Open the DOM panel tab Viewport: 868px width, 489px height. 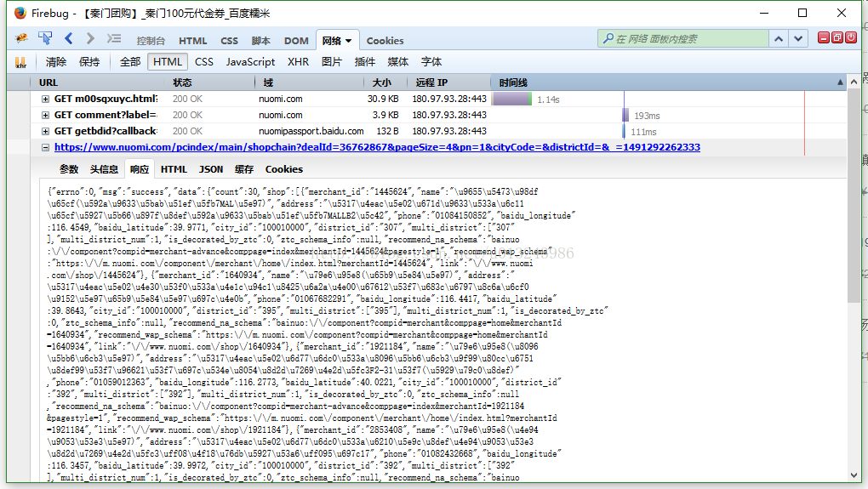(296, 41)
